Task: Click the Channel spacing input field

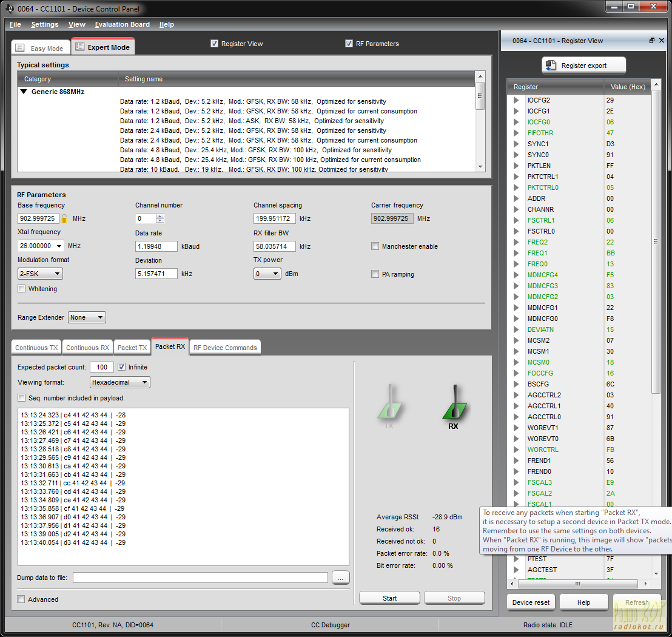Action: (x=274, y=218)
